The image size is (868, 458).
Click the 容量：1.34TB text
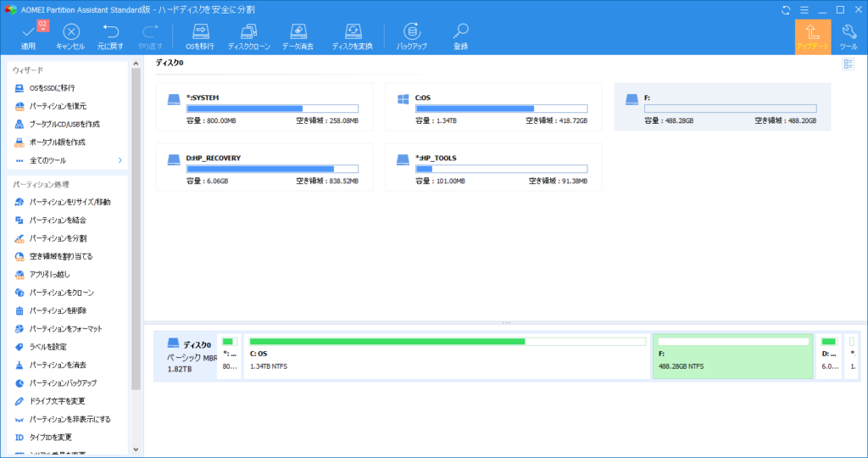[x=437, y=120]
